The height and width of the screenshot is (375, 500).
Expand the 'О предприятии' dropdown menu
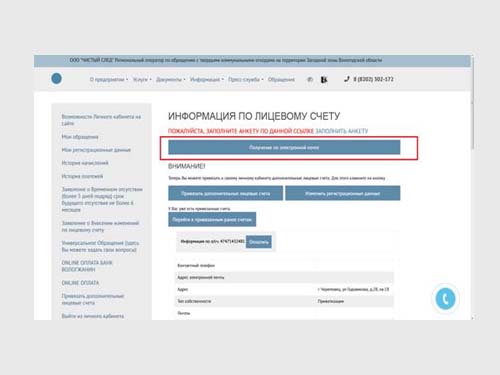(109, 80)
